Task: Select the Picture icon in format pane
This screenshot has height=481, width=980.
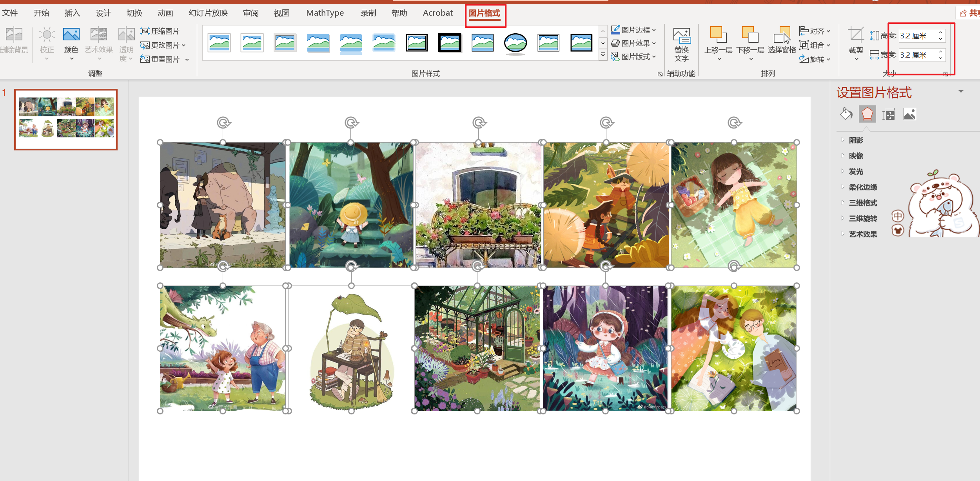Action: [x=909, y=114]
